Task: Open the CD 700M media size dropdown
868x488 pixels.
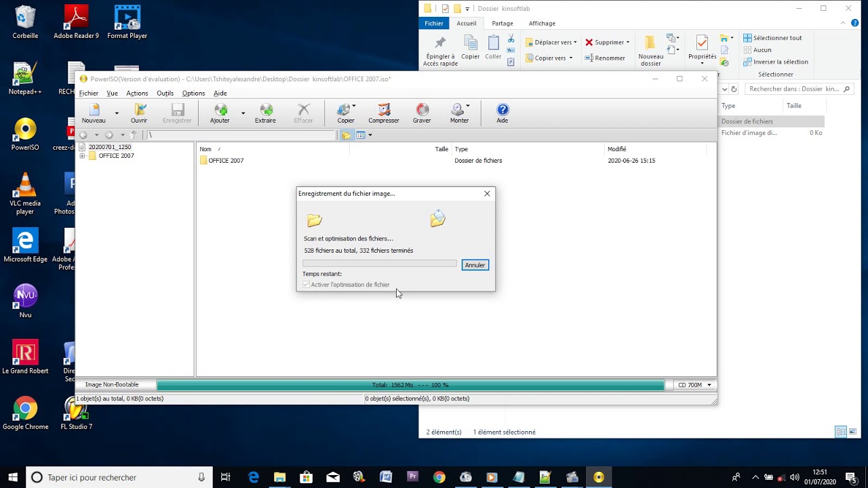Action: pos(695,385)
